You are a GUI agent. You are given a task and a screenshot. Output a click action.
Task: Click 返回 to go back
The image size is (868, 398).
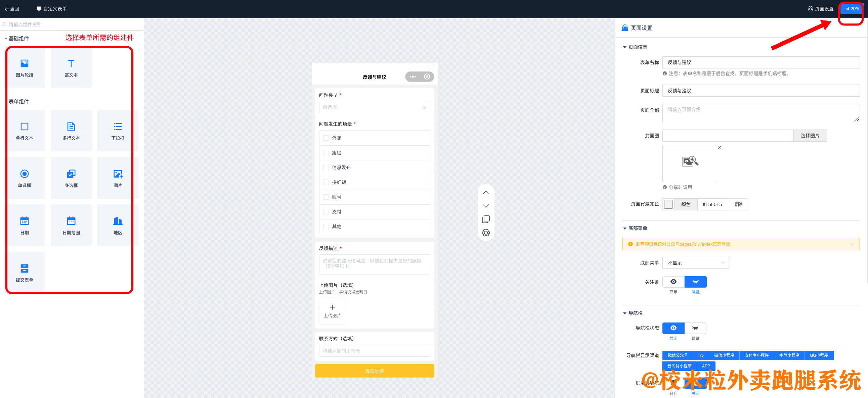click(12, 9)
